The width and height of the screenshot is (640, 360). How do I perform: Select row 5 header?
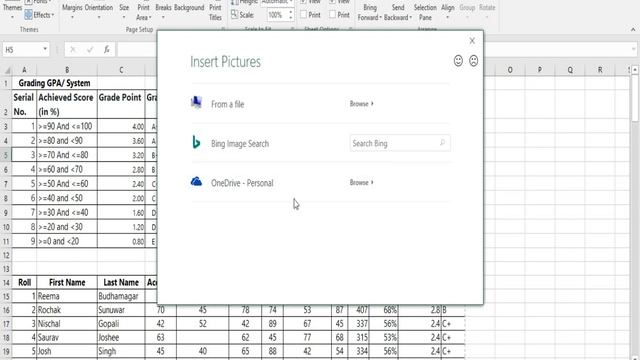6,155
